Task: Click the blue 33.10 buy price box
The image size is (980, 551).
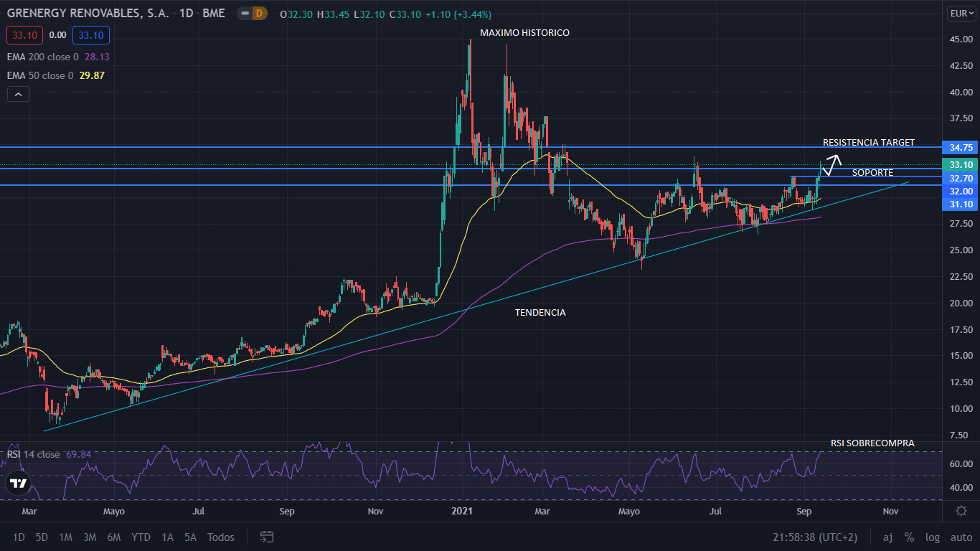Action: tap(91, 34)
